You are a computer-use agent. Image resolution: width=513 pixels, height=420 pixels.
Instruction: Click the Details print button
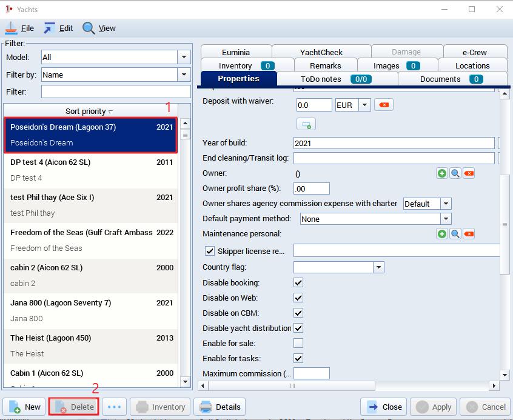pos(220,407)
